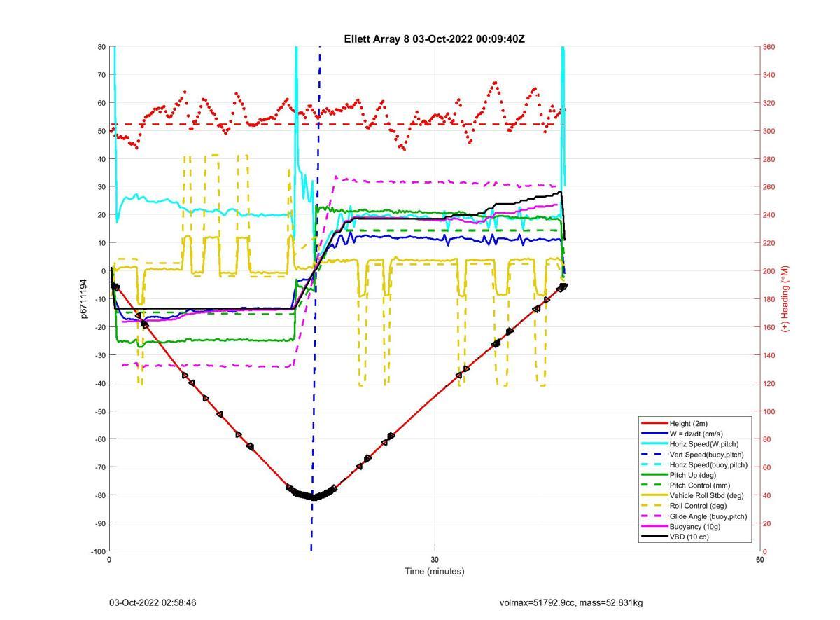
Task: Click the red 300 heading tick label
Action: click(x=769, y=131)
